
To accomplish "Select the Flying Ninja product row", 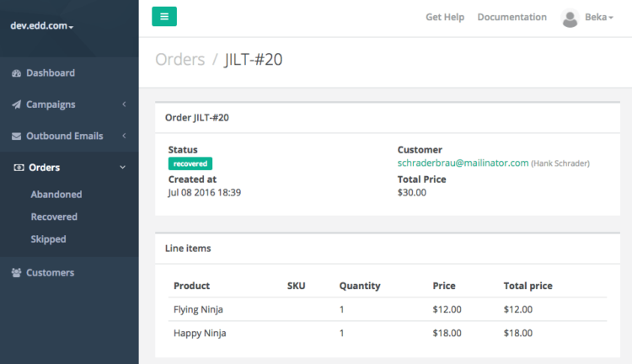I will [x=388, y=309].
